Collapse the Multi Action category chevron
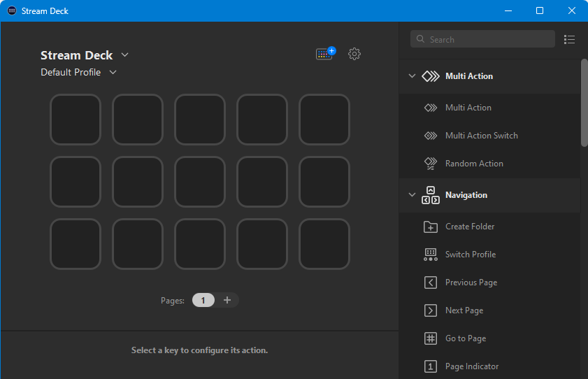Image resolution: width=588 pixels, height=379 pixels. (412, 76)
